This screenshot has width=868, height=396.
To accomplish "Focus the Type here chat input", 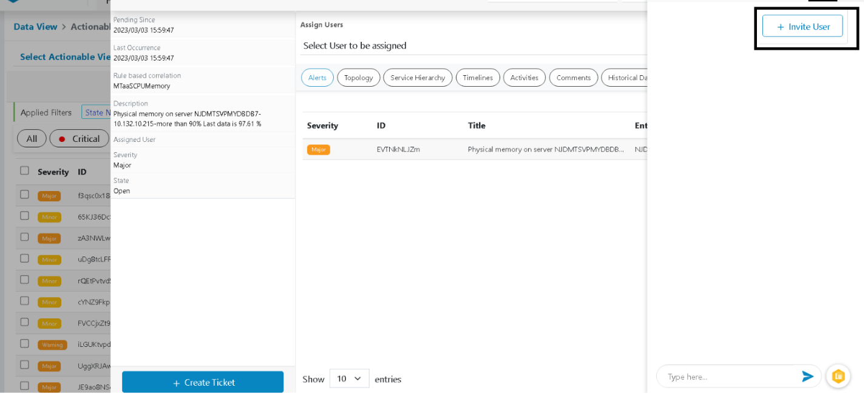I will [x=728, y=377].
